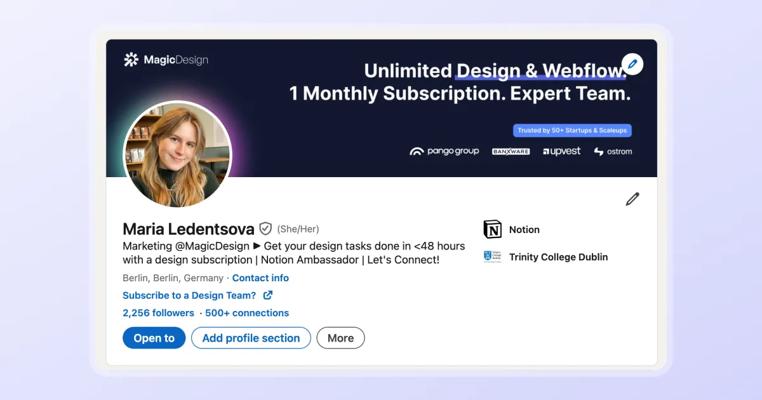Click the verification shield badge beside the name

(x=265, y=228)
